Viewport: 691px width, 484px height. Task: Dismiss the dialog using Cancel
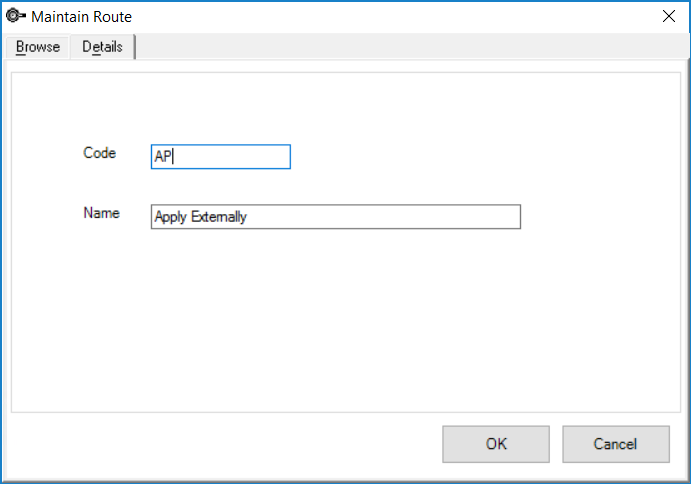click(x=616, y=444)
